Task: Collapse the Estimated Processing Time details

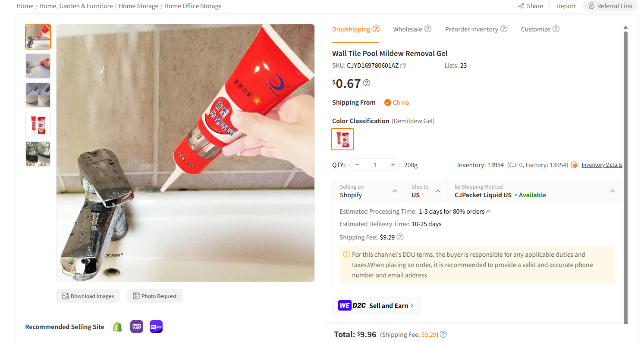Action: click(488, 211)
